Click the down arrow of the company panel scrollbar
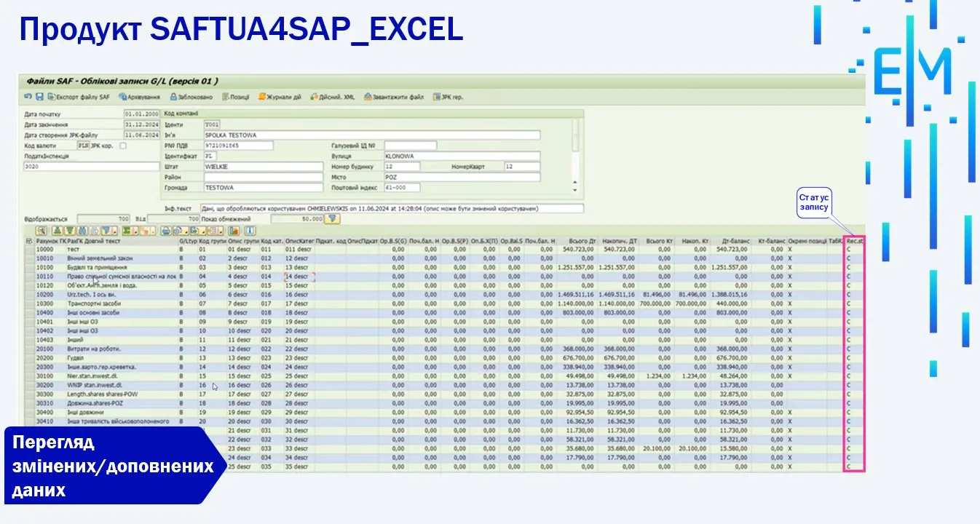Screen dimensions: 980x524 click(575, 189)
